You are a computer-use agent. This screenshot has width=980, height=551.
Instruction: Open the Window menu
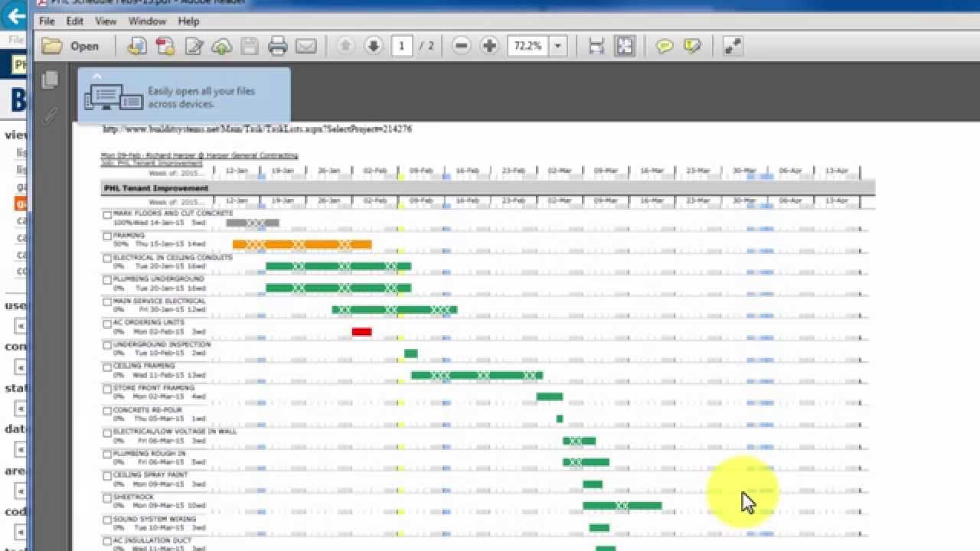pyautogui.click(x=147, y=21)
